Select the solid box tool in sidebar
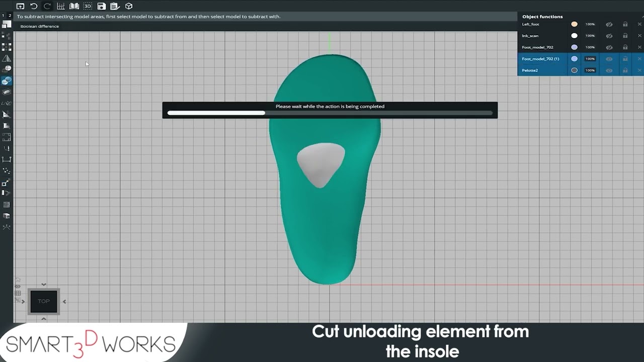 7,216
